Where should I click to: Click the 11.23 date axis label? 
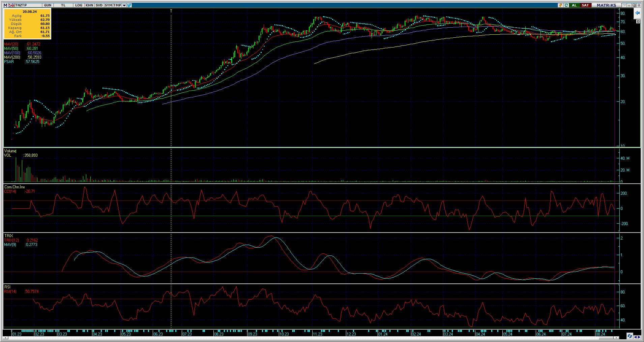pyautogui.click(x=318, y=334)
